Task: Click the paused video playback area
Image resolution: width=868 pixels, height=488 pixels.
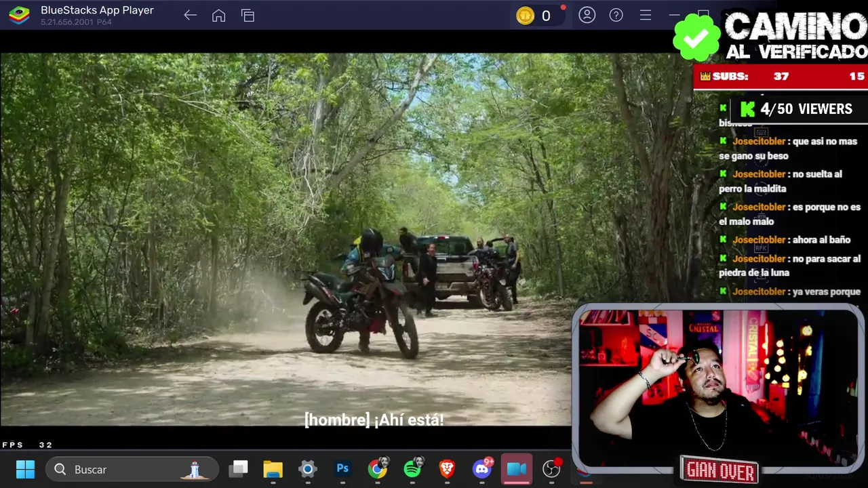Action: (285, 239)
